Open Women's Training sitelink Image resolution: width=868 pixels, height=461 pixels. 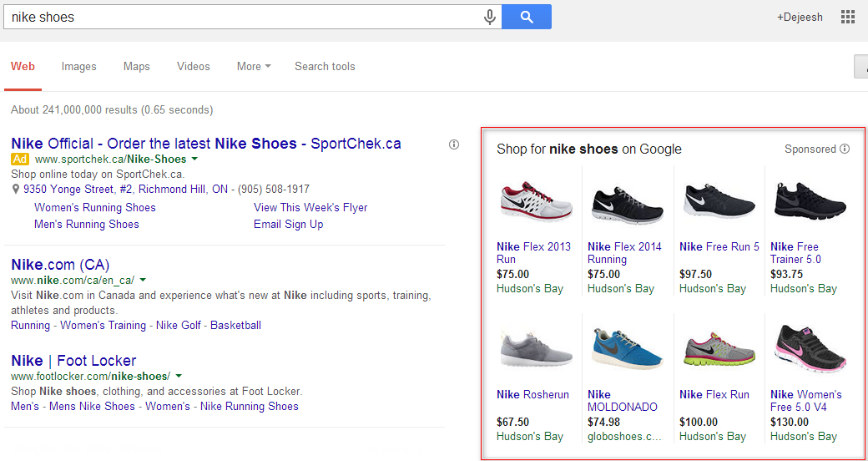(x=103, y=325)
